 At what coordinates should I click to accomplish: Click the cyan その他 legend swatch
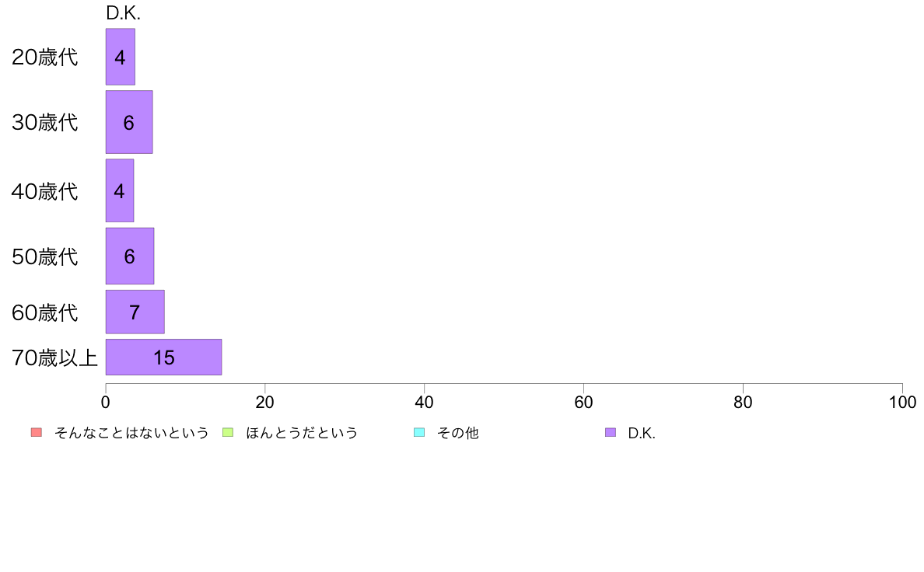pos(419,432)
